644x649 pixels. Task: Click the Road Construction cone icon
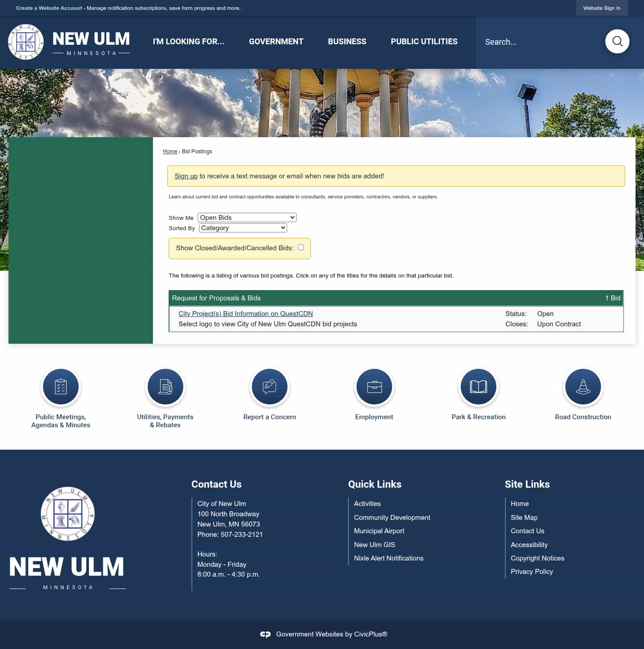583,387
